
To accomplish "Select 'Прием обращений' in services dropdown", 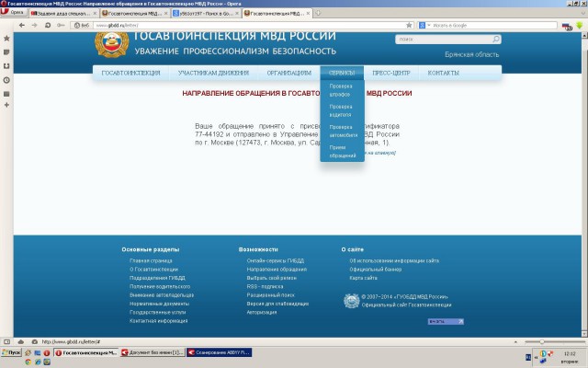I will tap(343, 151).
